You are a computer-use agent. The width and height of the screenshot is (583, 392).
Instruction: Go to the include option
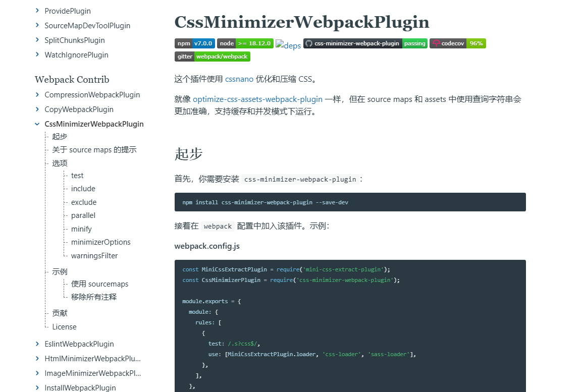point(83,189)
